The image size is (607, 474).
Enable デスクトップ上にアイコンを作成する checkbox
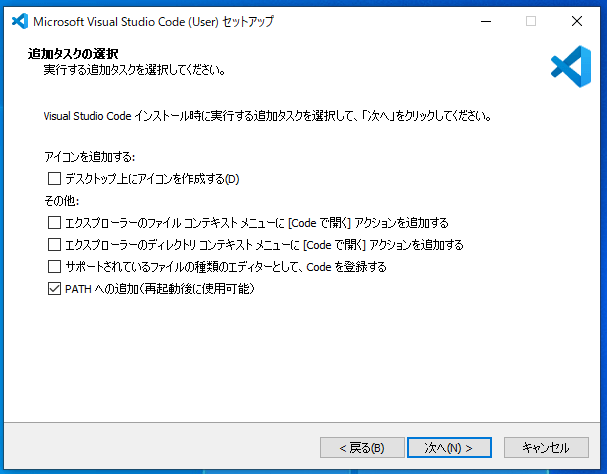pyautogui.click(x=54, y=180)
